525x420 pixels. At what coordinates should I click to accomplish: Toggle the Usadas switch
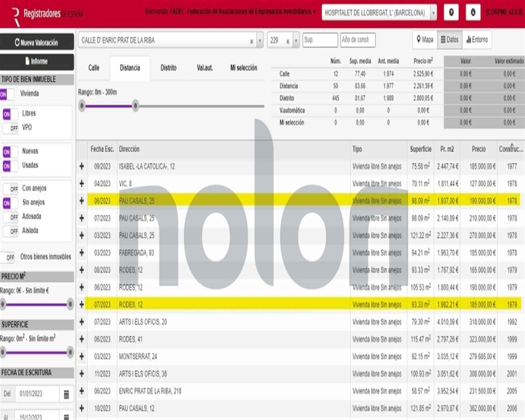click(x=10, y=166)
